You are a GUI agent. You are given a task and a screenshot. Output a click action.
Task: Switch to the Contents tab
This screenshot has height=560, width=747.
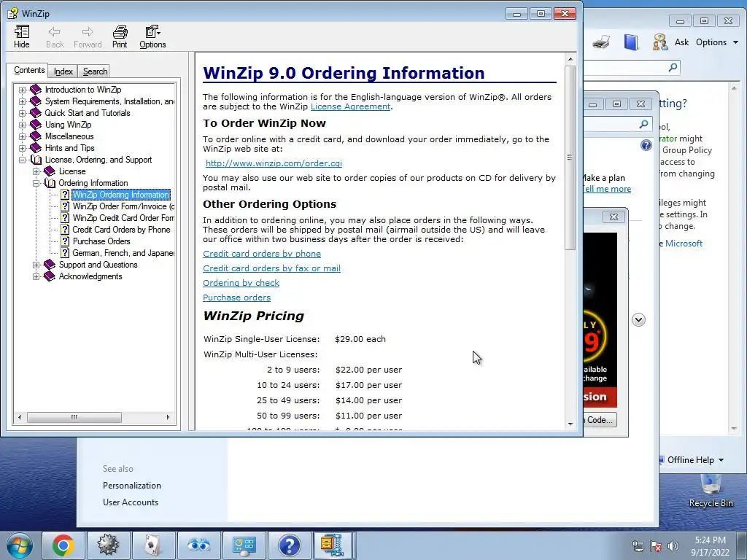pyautogui.click(x=29, y=70)
